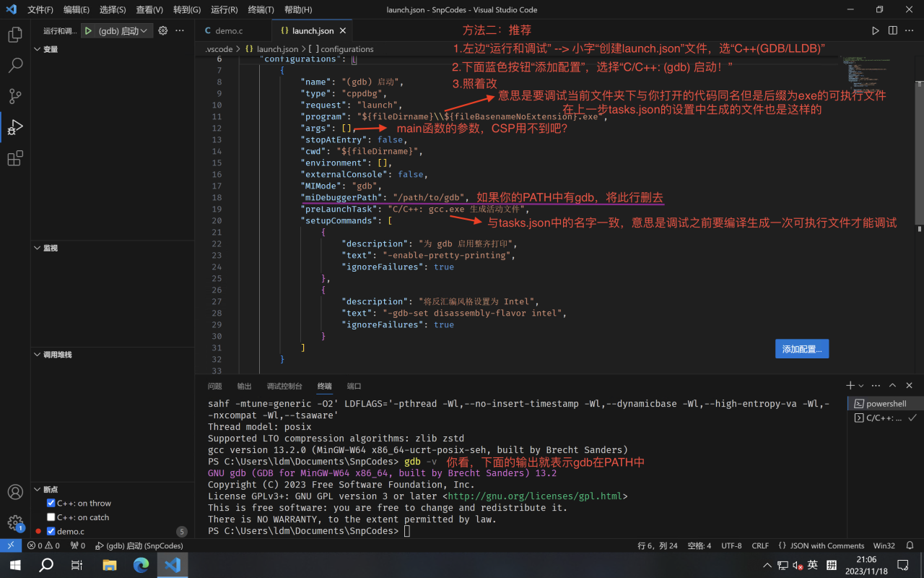Open Task View on the taskbar
Image resolution: width=924 pixels, height=578 pixels.
77,565
